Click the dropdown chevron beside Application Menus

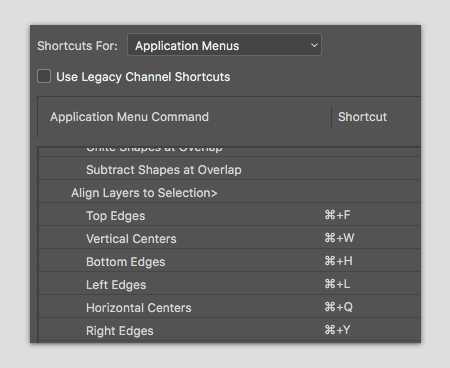(314, 45)
